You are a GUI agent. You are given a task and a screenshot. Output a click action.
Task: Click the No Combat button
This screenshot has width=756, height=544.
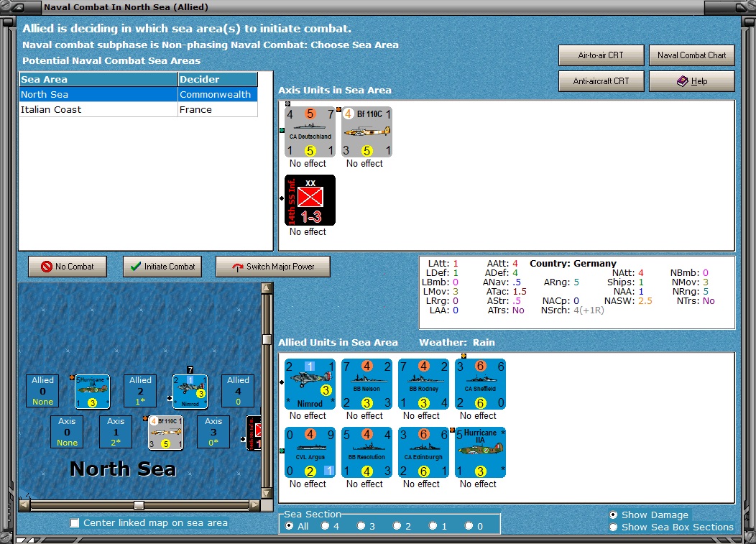pos(68,266)
